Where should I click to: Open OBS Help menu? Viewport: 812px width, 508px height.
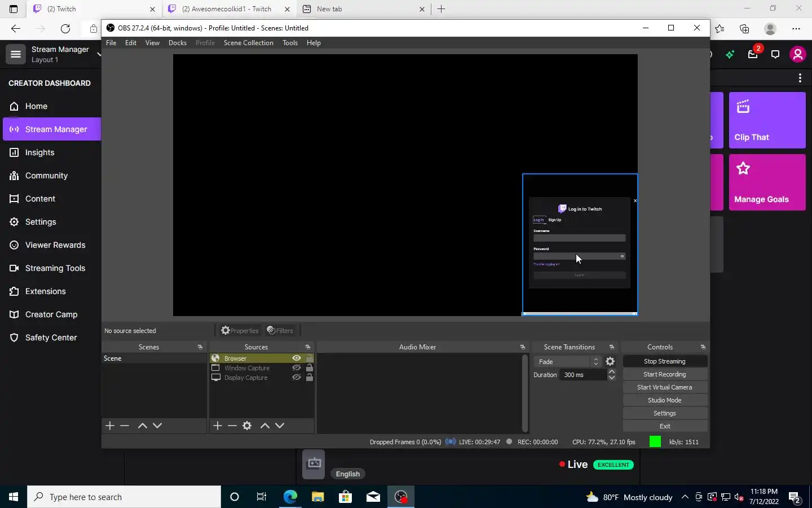click(314, 43)
